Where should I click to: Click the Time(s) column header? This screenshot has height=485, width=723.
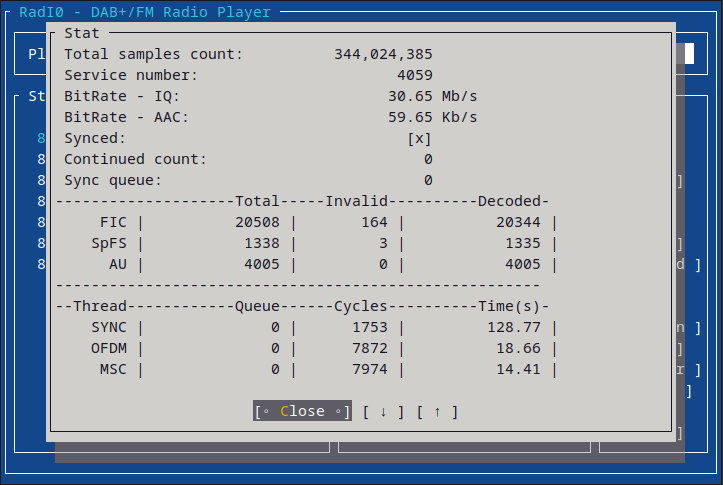pos(510,306)
